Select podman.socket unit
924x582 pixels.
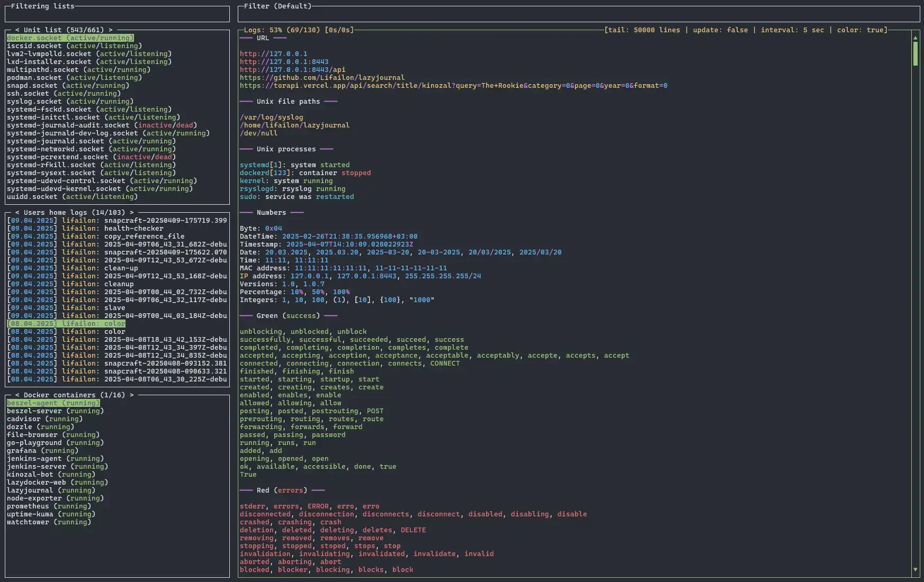click(x=75, y=78)
